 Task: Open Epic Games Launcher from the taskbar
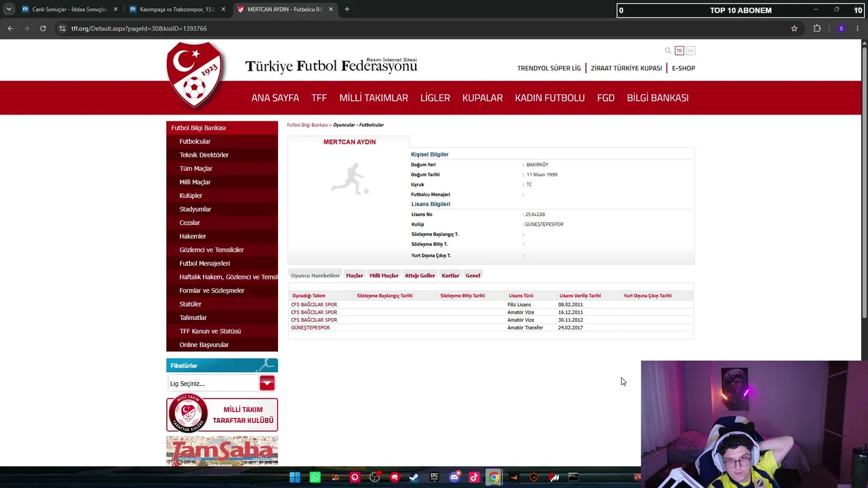434,477
